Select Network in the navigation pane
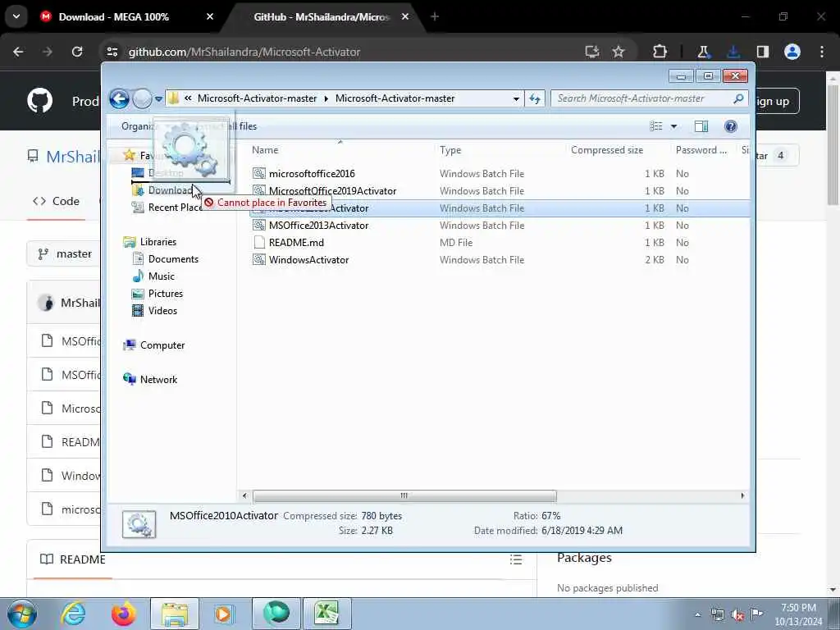 (158, 380)
